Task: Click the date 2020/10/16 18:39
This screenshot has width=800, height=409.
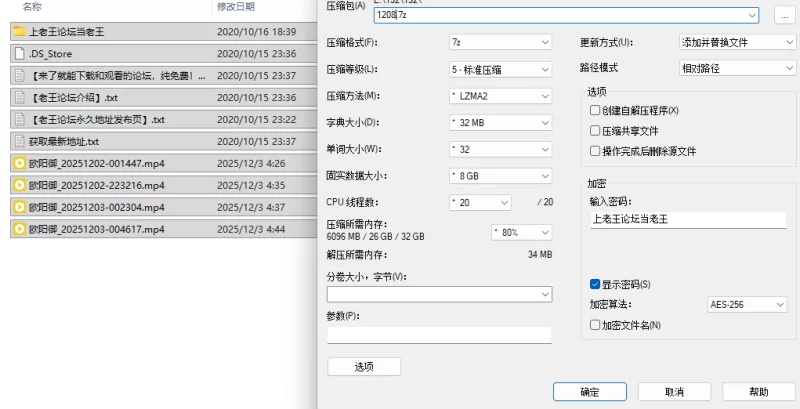Action: click(257, 32)
